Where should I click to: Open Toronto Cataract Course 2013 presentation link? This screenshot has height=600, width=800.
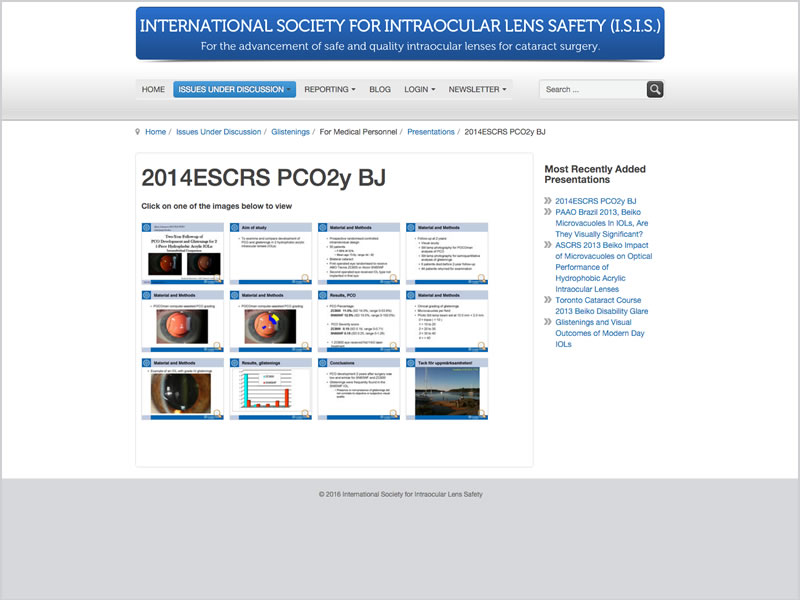598,306
